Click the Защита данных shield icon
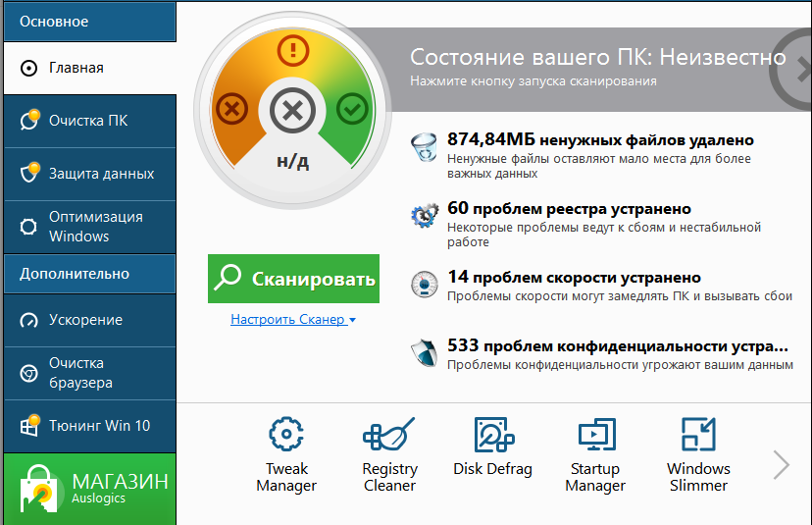The image size is (812, 525). point(30,172)
